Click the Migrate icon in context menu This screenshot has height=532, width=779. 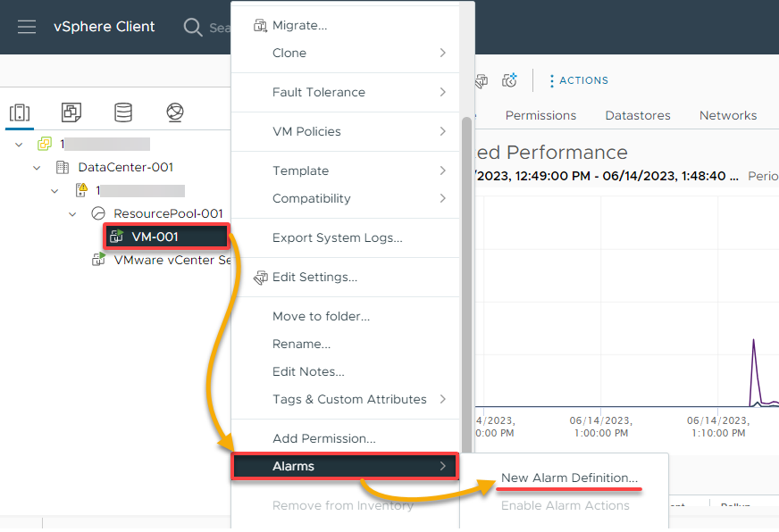click(x=260, y=25)
